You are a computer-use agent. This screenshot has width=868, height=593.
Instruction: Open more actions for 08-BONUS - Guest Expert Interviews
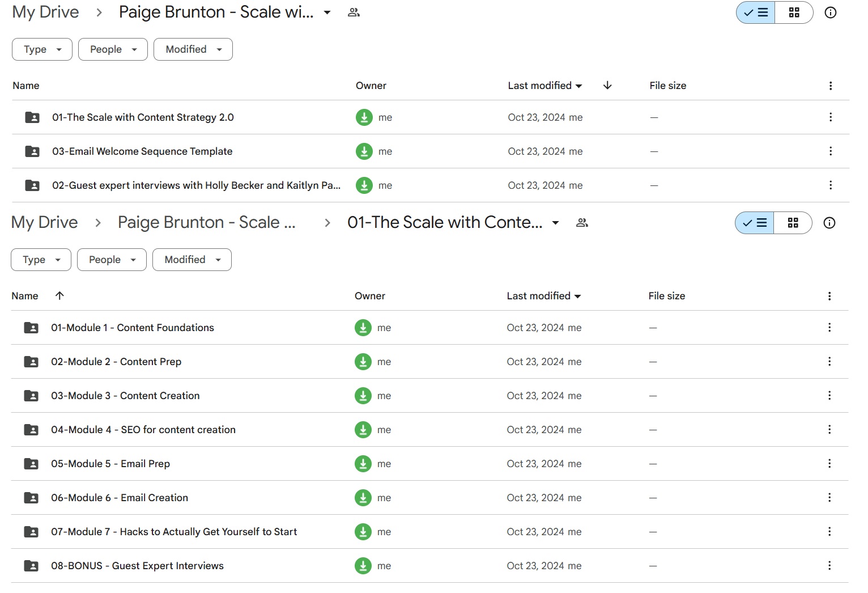[x=829, y=566]
